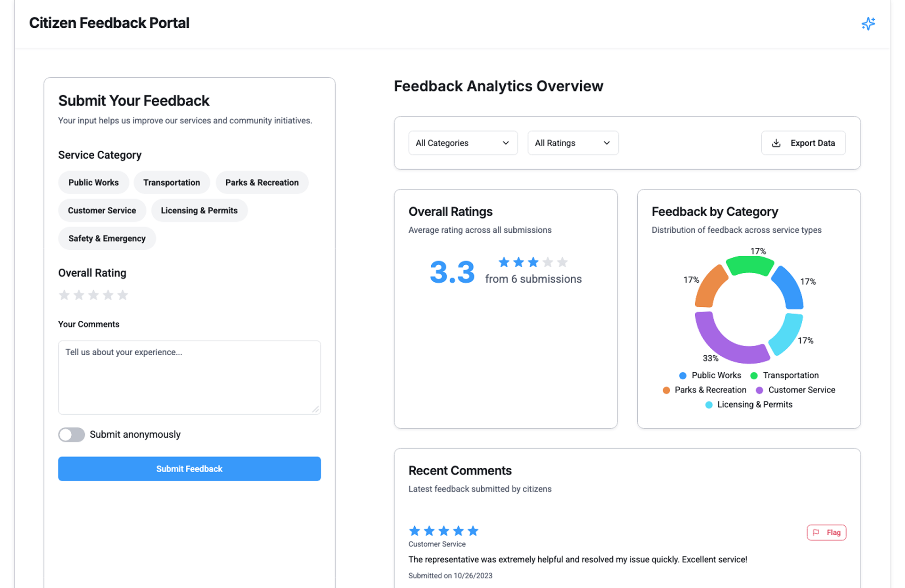
Task: Select the Safety & Emergency category chip
Action: click(x=107, y=238)
